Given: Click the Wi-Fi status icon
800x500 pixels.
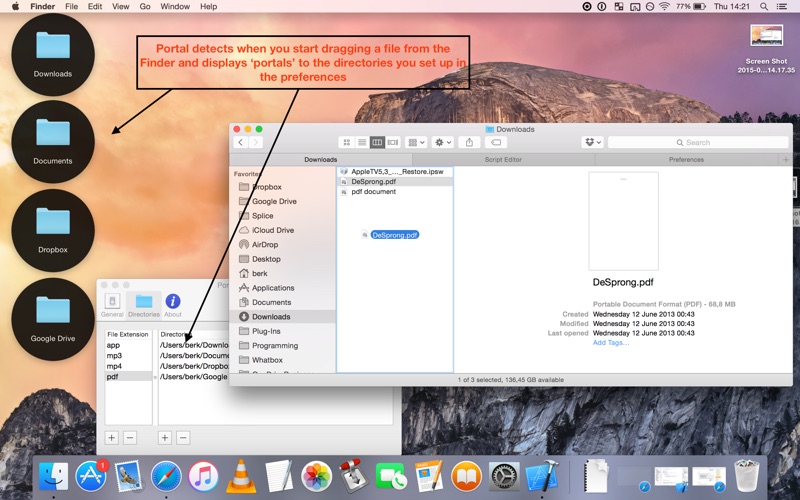Looking at the screenshot, I should [x=664, y=6].
